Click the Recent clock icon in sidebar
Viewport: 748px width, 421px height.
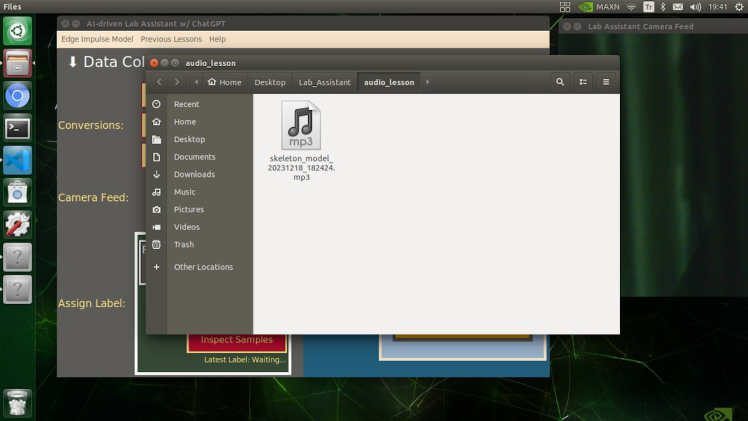click(156, 104)
